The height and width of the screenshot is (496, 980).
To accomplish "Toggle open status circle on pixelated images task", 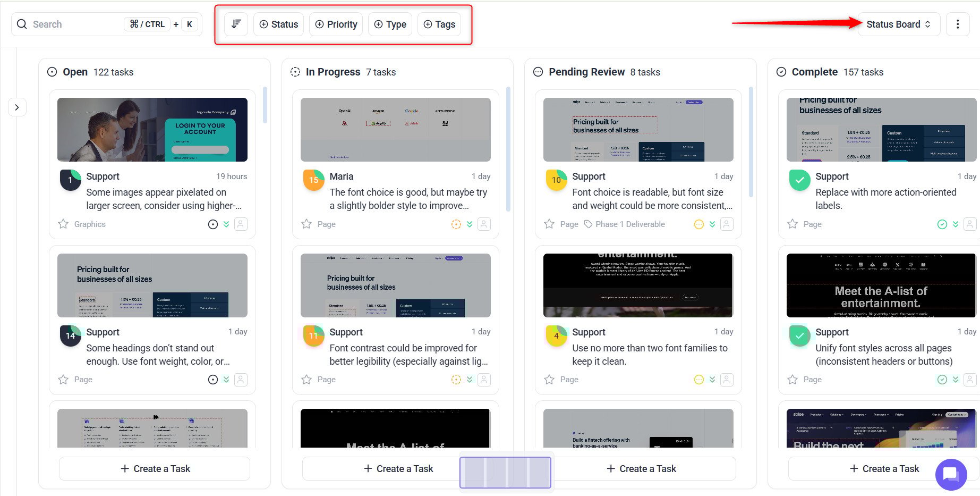I will click(x=213, y=224).
